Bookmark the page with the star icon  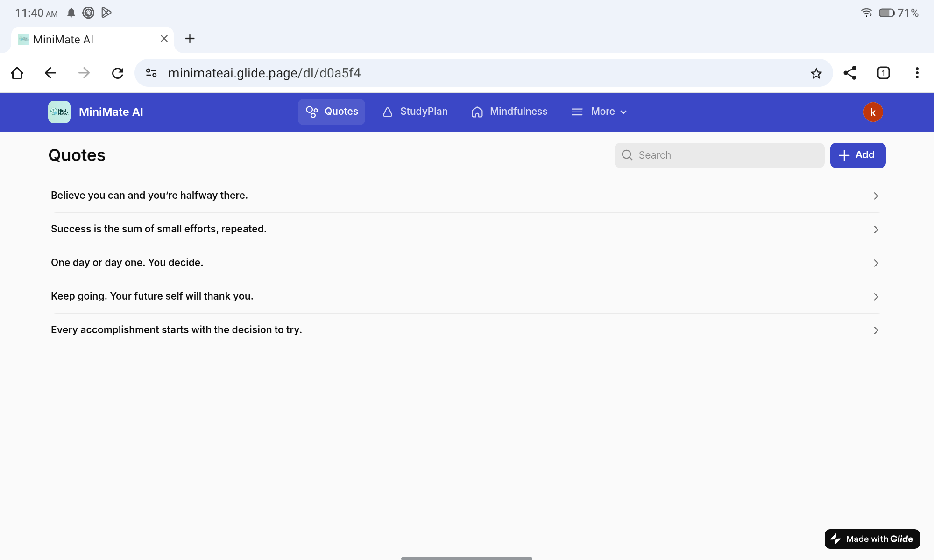816,73
